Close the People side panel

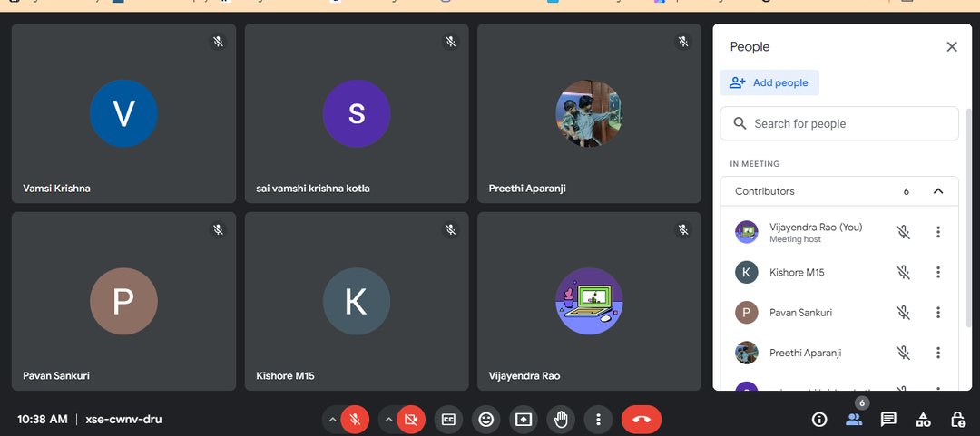coord(952,47)
